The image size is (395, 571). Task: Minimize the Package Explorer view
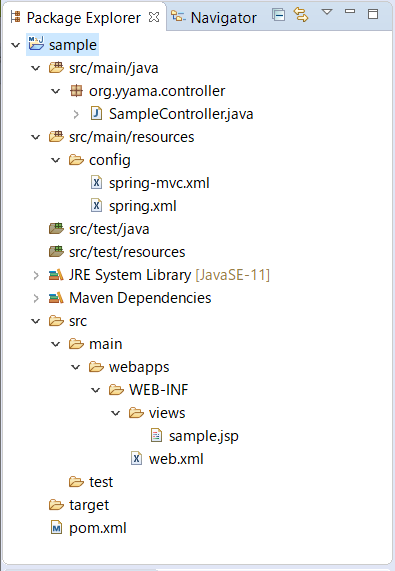click(x=350, y=12)
